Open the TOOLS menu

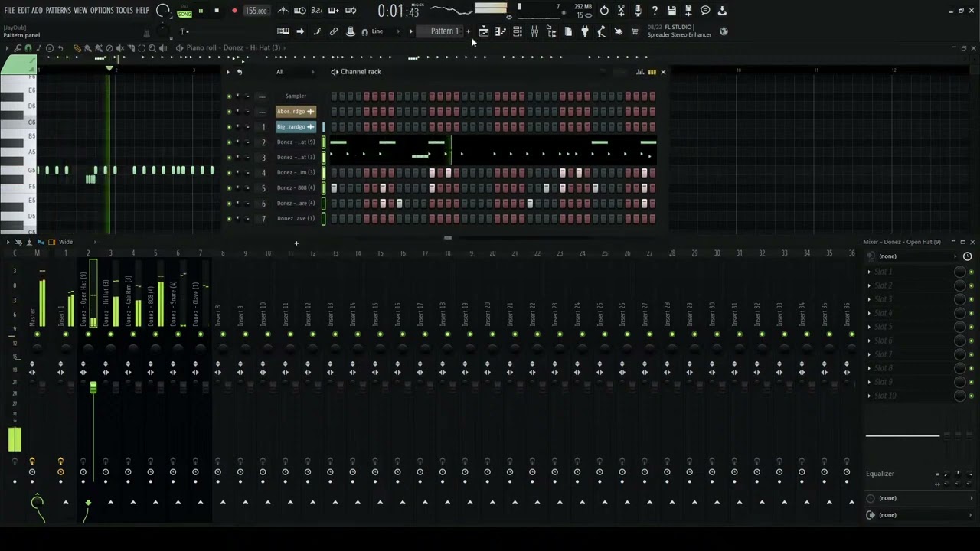click(x=124, y=11)
